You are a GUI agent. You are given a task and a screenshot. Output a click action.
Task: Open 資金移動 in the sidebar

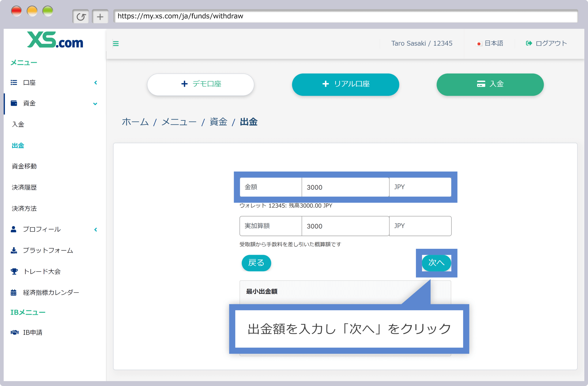[x=24, y=166]
